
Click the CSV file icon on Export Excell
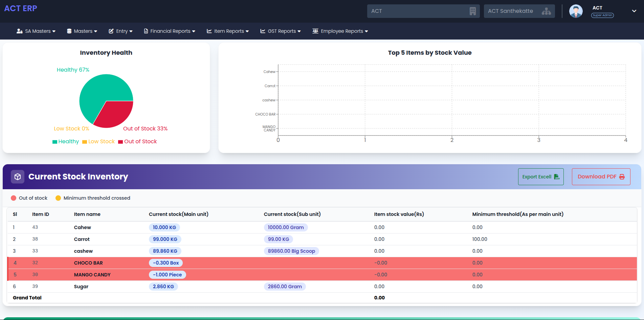[x=557, y=177]
